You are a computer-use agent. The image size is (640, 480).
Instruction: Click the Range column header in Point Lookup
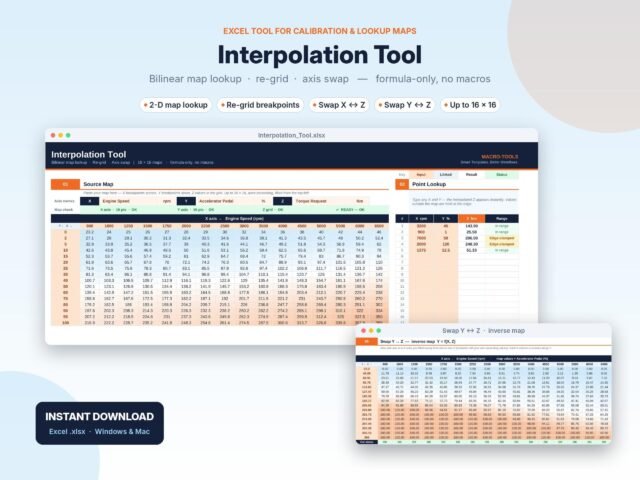click(x=502, y=219)
